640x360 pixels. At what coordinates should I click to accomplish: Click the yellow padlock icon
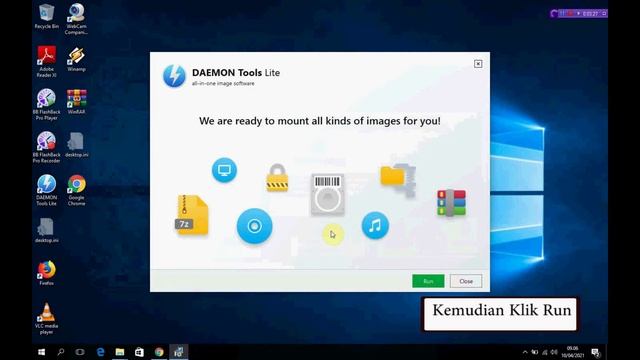277,178
